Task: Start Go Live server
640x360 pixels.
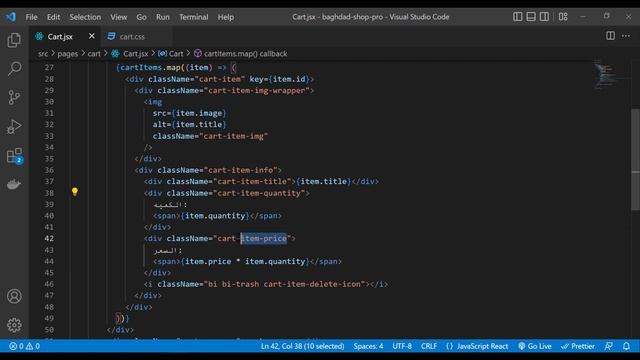Action: [x=535, y=346]
